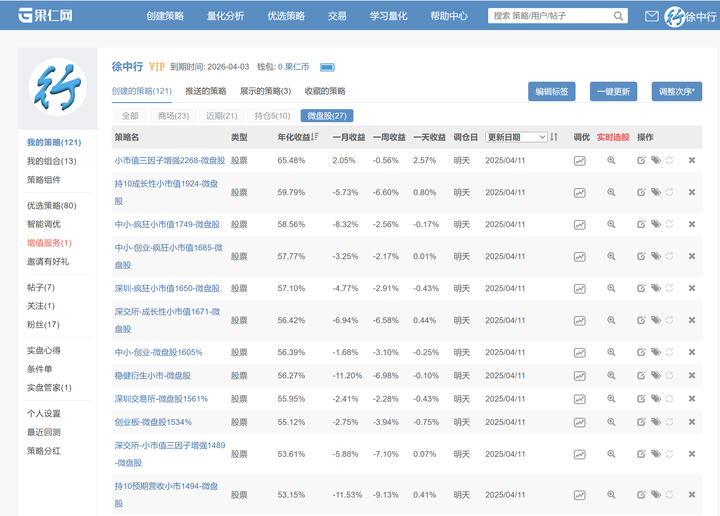This screenshot has width=720, height=516.
Task: Tag the 中小-疯狂小市值1749 strategy
Action: click(x=656, y=224)
